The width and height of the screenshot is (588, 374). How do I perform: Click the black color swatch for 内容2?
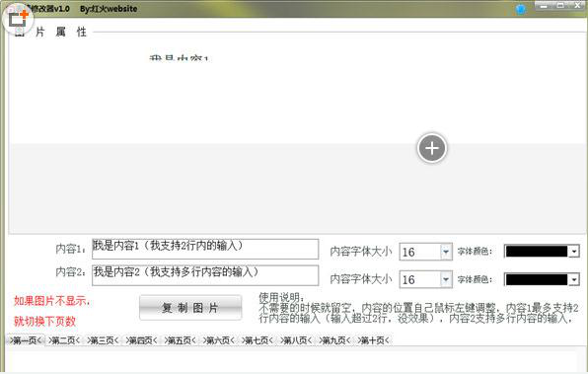coord(537,279)
